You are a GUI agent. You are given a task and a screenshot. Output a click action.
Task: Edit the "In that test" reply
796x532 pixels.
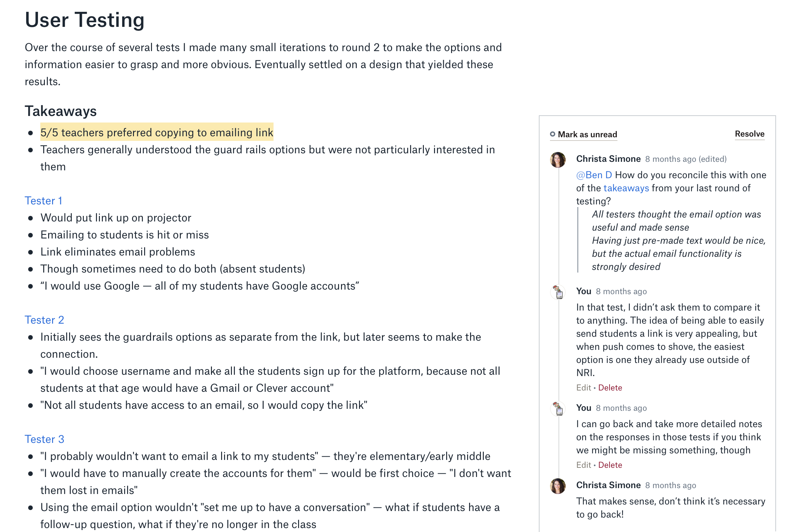point(583,388)
